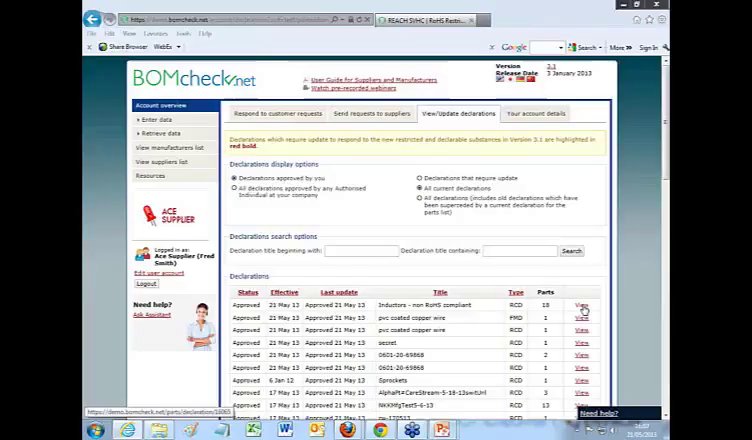
Task: Click the browser forward arrow button
Action: pos(110,20)
